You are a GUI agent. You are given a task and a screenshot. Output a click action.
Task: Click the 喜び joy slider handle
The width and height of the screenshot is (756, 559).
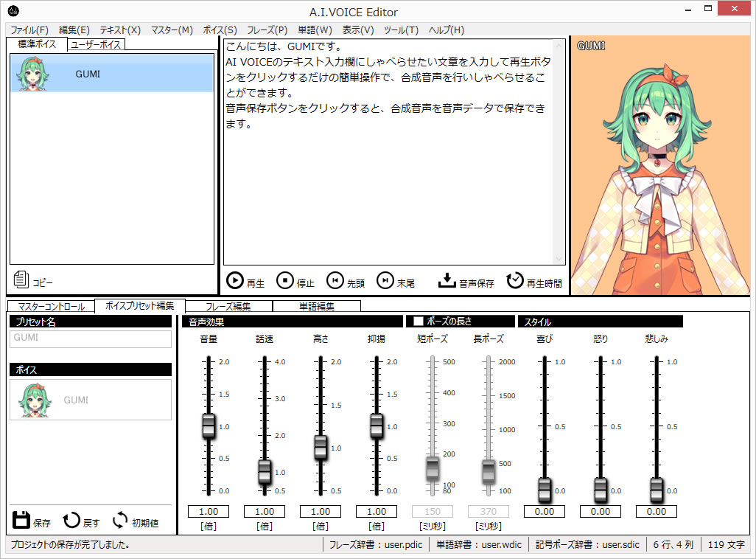pyautogui.click(x=545, y=490)
